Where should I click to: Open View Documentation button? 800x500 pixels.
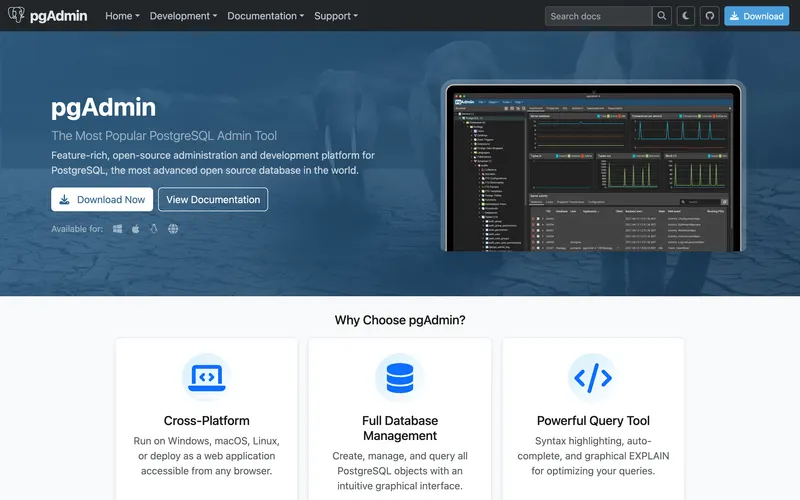coord(213,199)
